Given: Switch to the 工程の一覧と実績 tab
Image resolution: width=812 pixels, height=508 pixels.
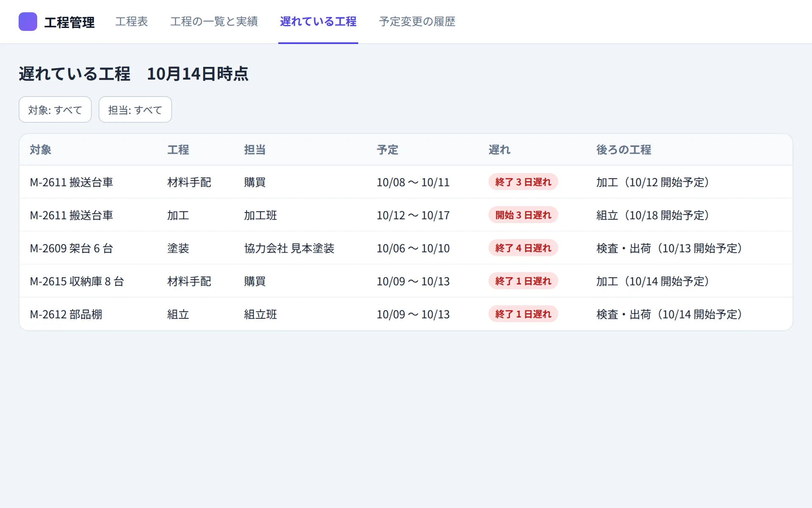Looking at the screenshot, I should 214,22.
